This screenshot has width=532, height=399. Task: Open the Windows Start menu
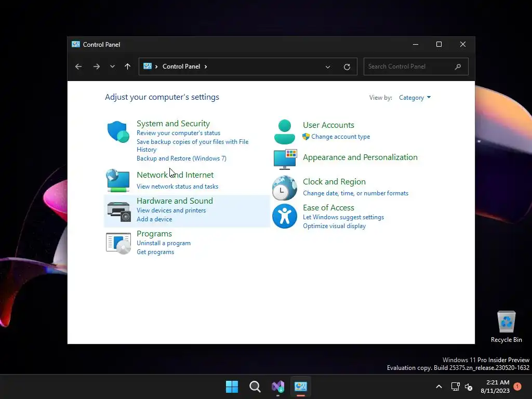point(232,387)
